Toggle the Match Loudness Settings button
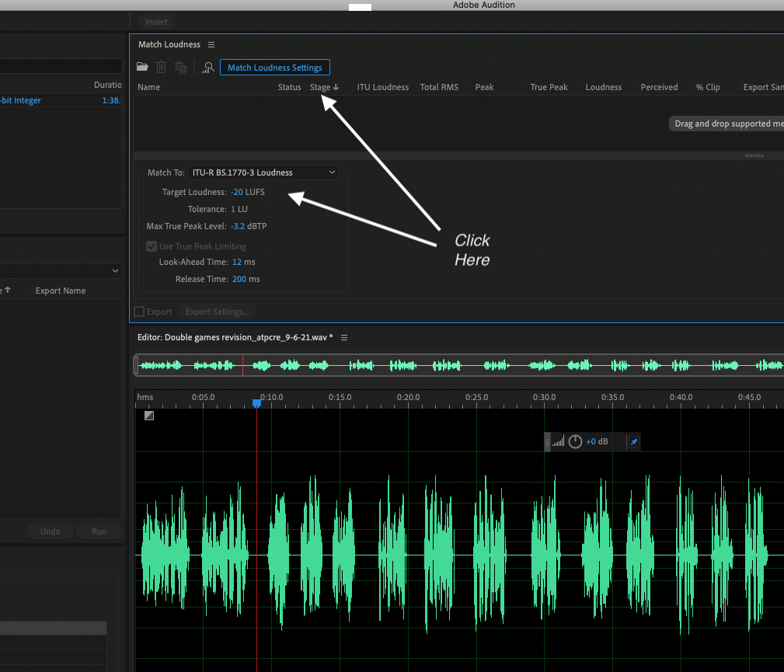 [x=275, y=68]
